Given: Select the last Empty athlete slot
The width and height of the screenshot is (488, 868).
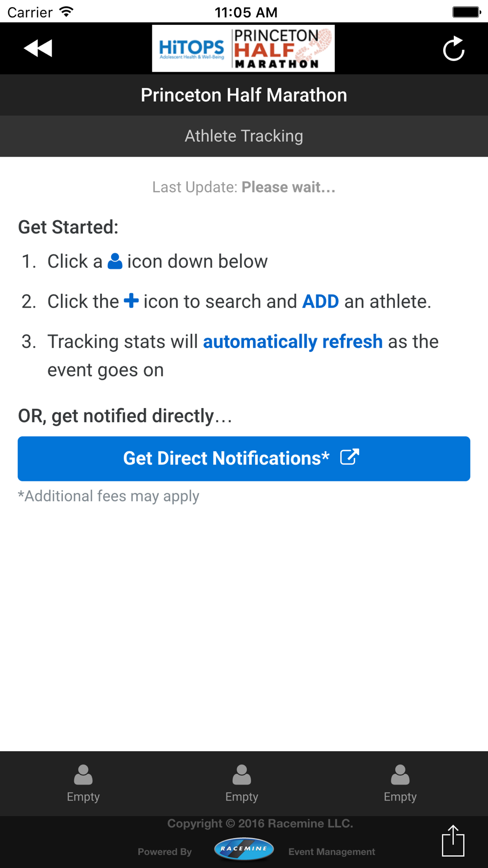Looking at the screenshot, I should (x=400, y=784).
